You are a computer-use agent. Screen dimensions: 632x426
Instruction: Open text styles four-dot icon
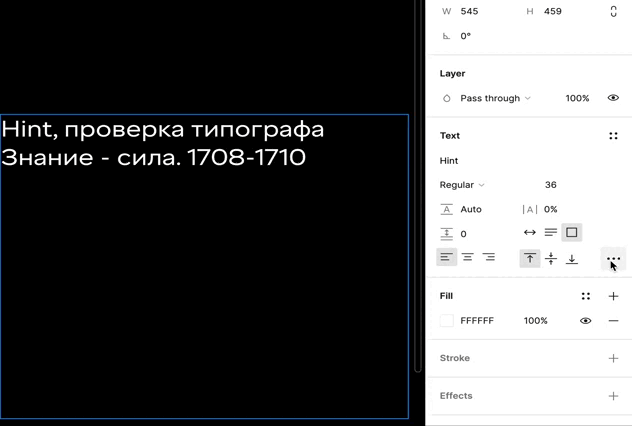pyautogui.click(x=613, y=136)
